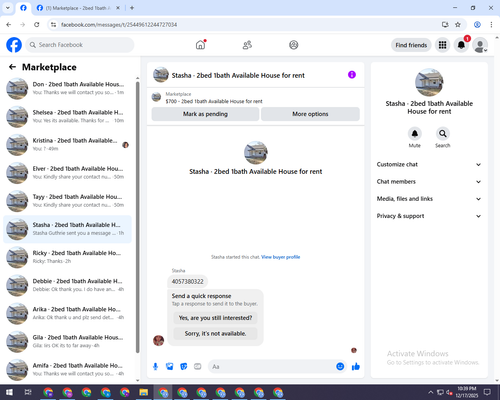Click Mark as pending button
Screen dimensions: 500x400
(x=205, y=114)
